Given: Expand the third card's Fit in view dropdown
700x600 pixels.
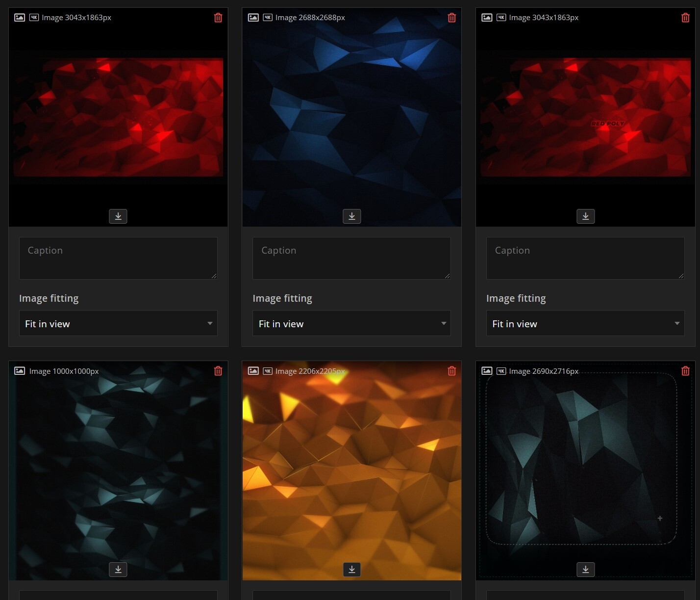Looking at the screenshot, I should [x=585, y=323].
